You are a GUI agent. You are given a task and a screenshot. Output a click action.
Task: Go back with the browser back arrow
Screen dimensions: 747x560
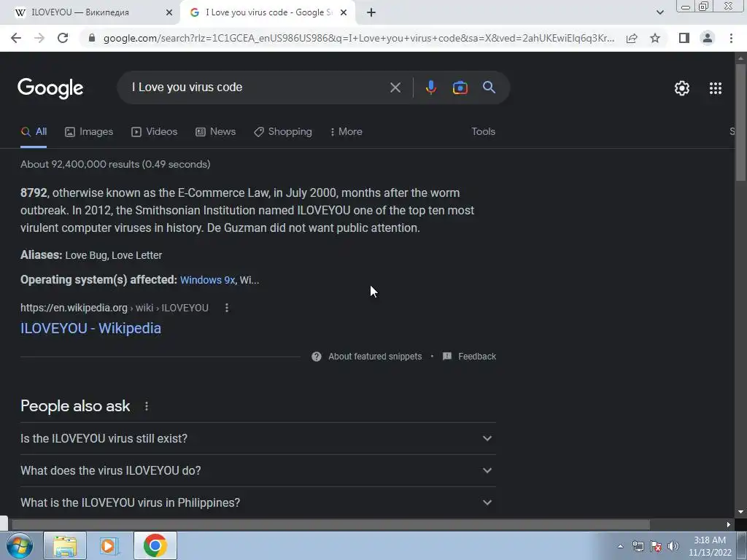click(x=16, y=38)
